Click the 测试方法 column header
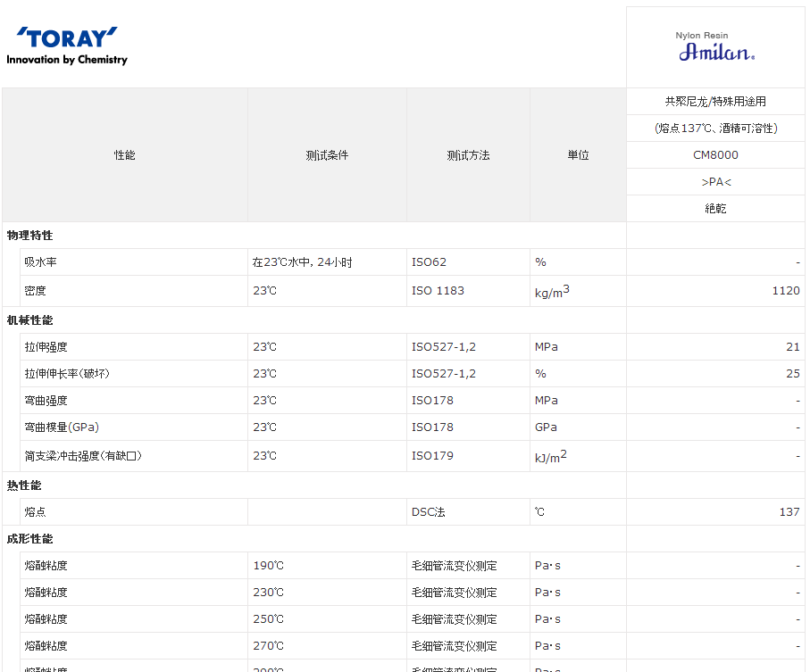The width and height of the screenshot is (810, 672). click(x=468, y=155)
